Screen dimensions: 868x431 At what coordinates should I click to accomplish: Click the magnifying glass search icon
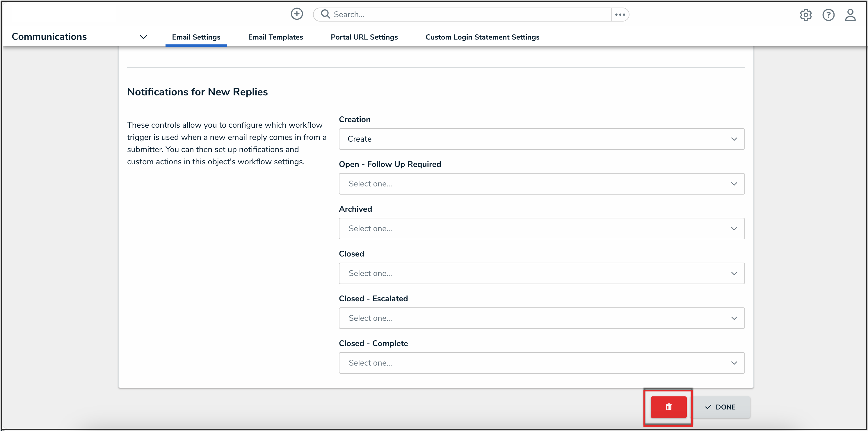325,14
